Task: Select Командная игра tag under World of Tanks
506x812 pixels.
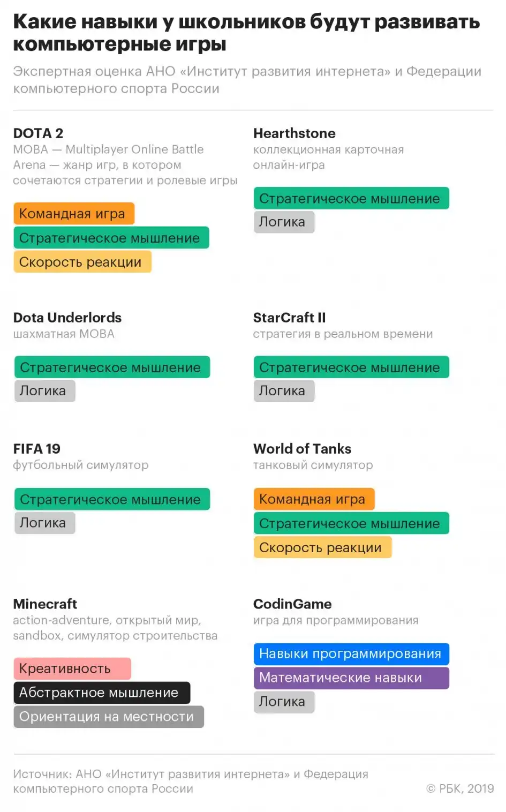Action: (x=313, y=499)
